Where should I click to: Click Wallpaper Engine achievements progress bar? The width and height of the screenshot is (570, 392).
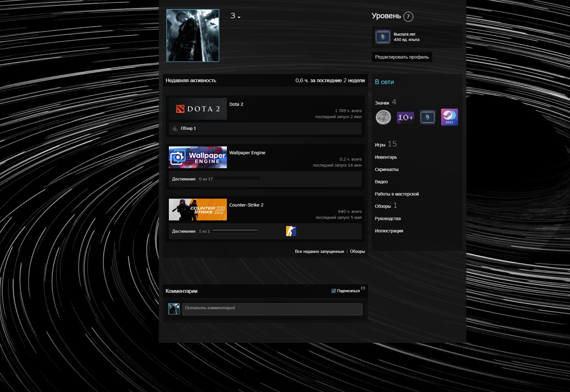tap(238, 179)
